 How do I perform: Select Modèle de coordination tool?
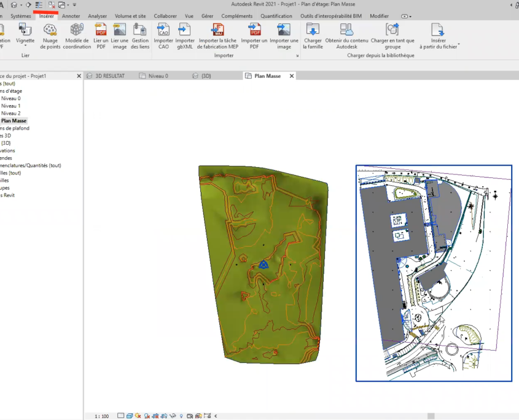(77, 31)
